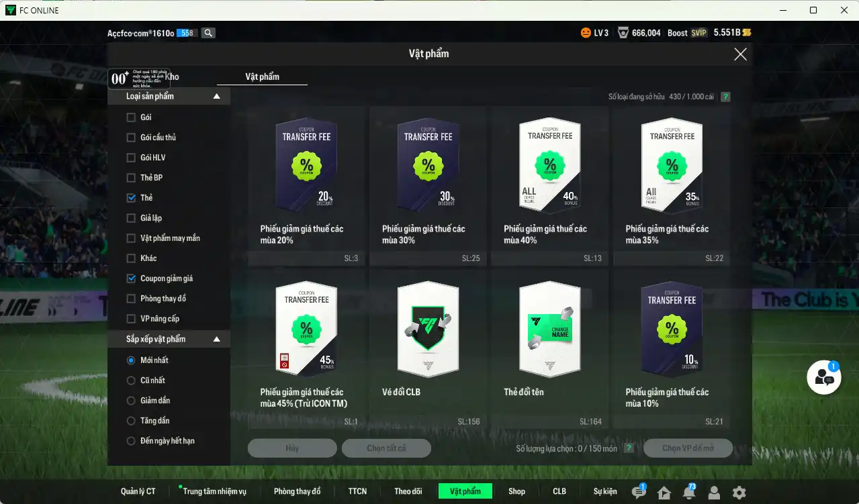Disable the Coupon giảm giá checkbox
This screenshot has width=859, height=504.
[131, 279]
